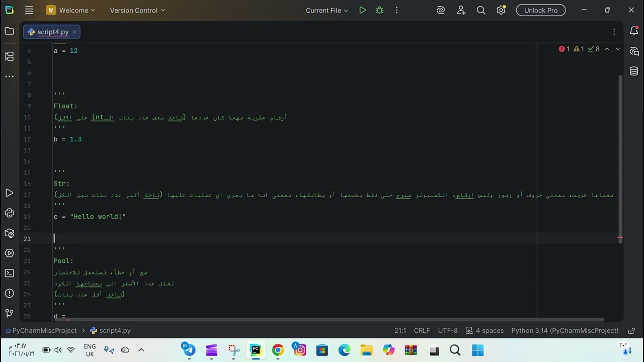The height and width of the screenshot is (362, 644).
Task: Click the 21:1 caret position
Action: click(400, 330)
